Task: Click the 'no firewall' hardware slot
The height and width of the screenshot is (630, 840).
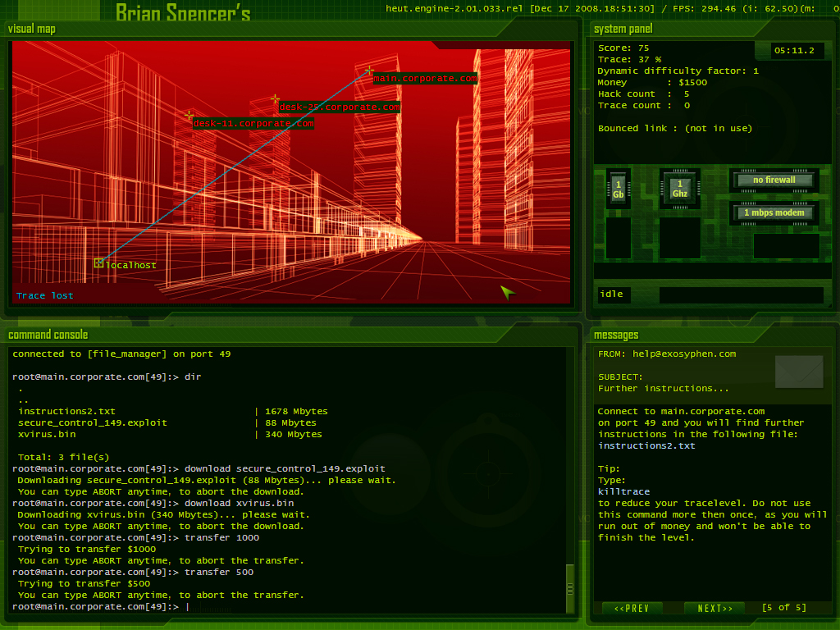Action: pyautogui.click(x=774, y=180)
